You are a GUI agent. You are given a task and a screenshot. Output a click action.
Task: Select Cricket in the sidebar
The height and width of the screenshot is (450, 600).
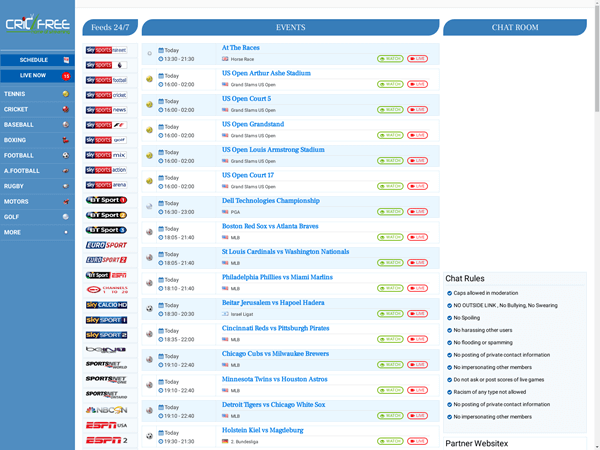tap(37, 109)
